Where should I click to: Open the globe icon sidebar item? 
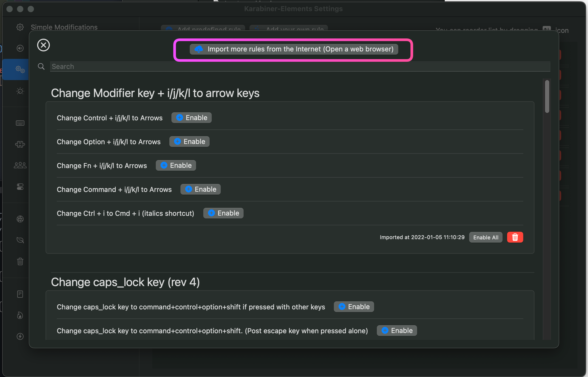coord(20,219)
